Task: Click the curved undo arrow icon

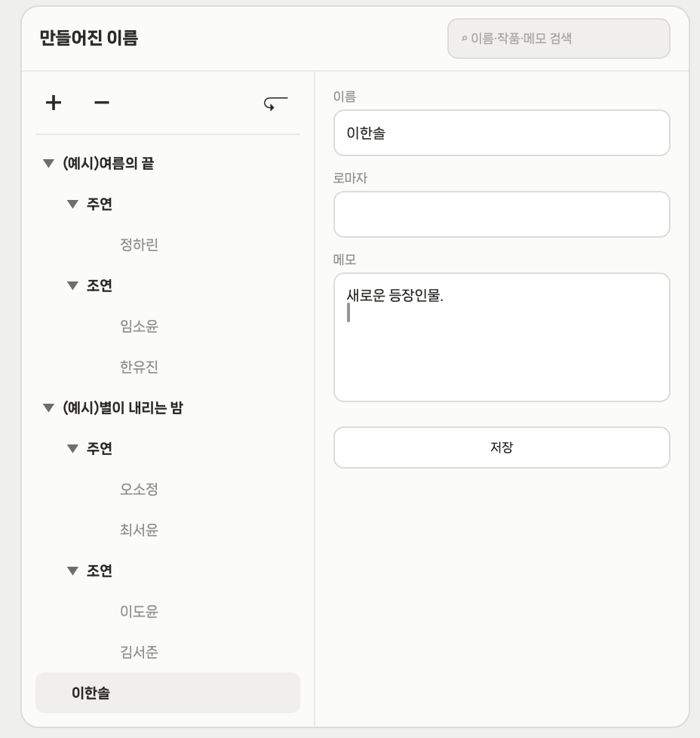Action: pos(275,103)
